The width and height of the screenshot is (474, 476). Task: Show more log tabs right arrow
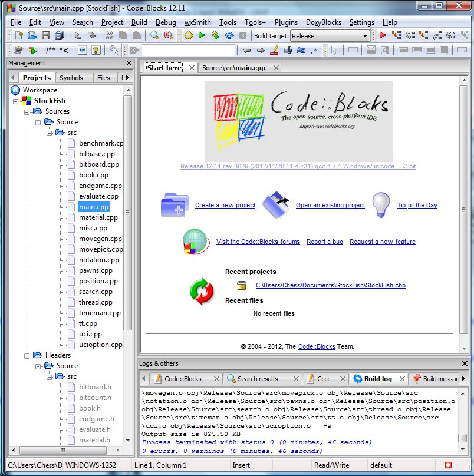pyautogui.click(x=463, y=378)
